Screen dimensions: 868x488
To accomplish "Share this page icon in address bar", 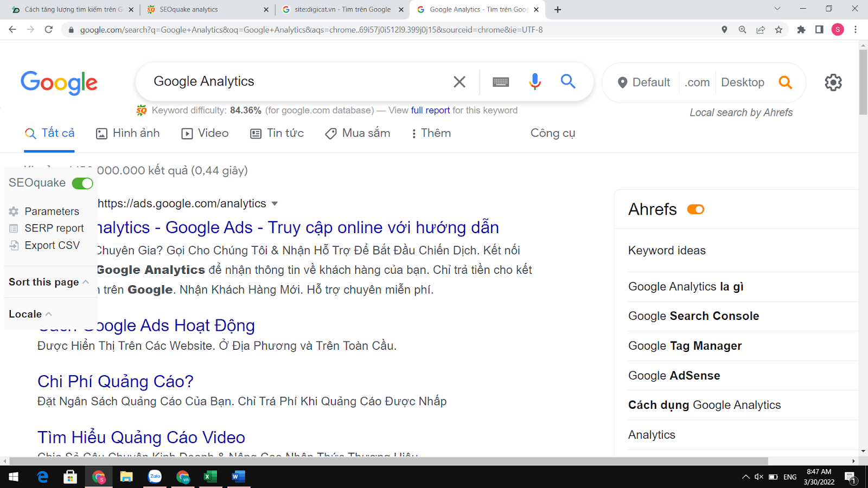I will 761,30.
